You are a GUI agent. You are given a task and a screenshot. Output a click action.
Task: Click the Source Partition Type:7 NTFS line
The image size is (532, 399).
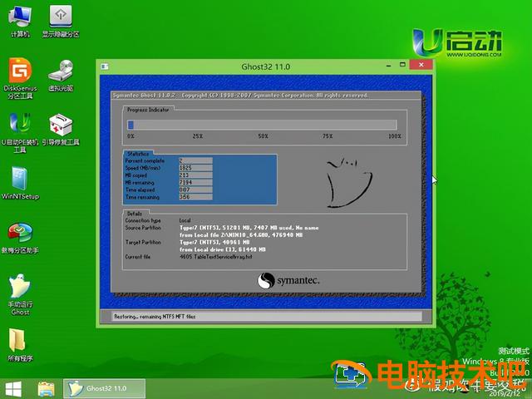click(249, 228)
